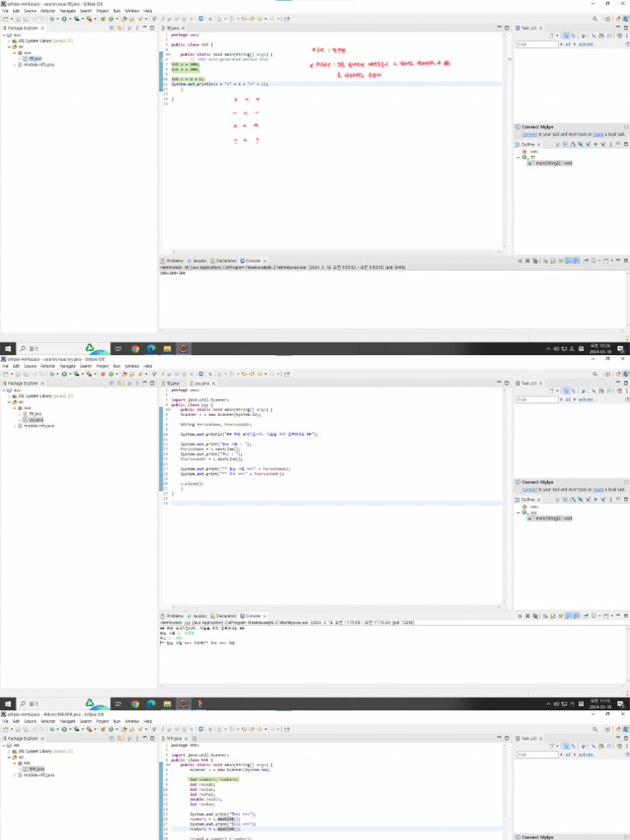This screenshot has width=630, height=840.
Task: Click create link in yyy.java window's Mylyn panel
Action: point(598,490)
